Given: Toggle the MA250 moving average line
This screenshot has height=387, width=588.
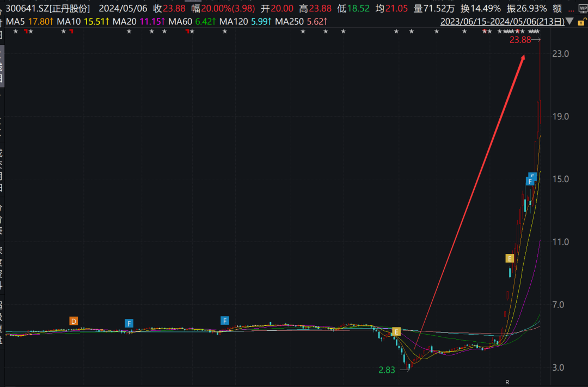Looking at the screenshot, I should (301, 21).
